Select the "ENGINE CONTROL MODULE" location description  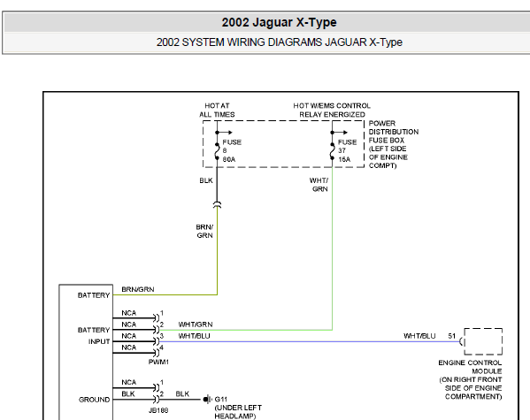tap(470, 379)
